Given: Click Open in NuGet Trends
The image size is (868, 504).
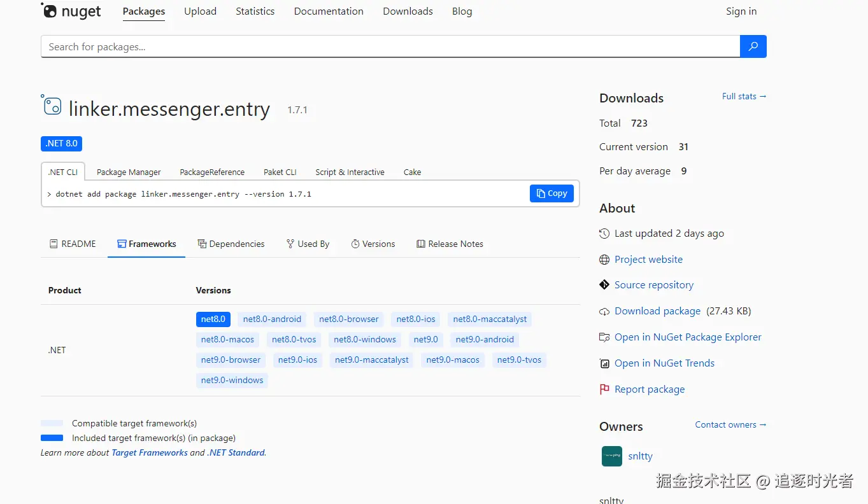Looking at the screenshot, I should click(x=664, y=363).
